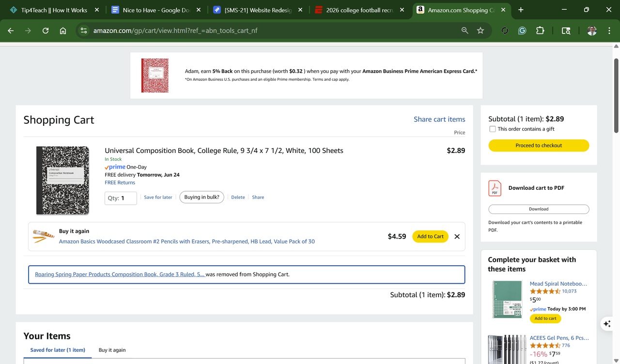Screen dimensions: 620x364
Task: Check the This order contains a gift box
Action: point(493,129)
